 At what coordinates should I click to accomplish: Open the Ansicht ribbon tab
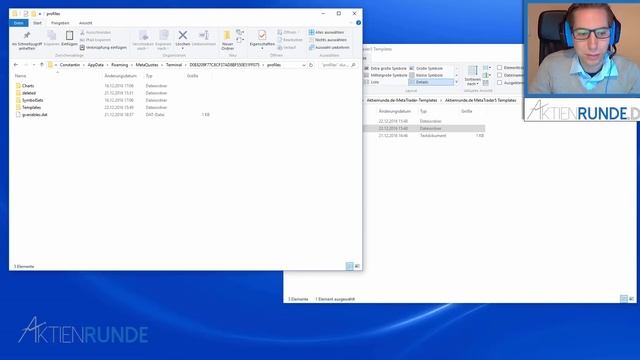[x=86, y=23]
